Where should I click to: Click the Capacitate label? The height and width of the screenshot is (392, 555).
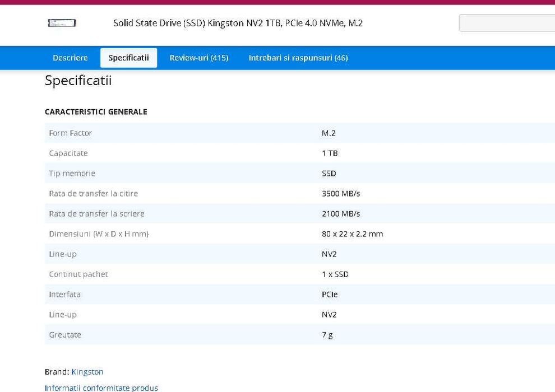68,153
